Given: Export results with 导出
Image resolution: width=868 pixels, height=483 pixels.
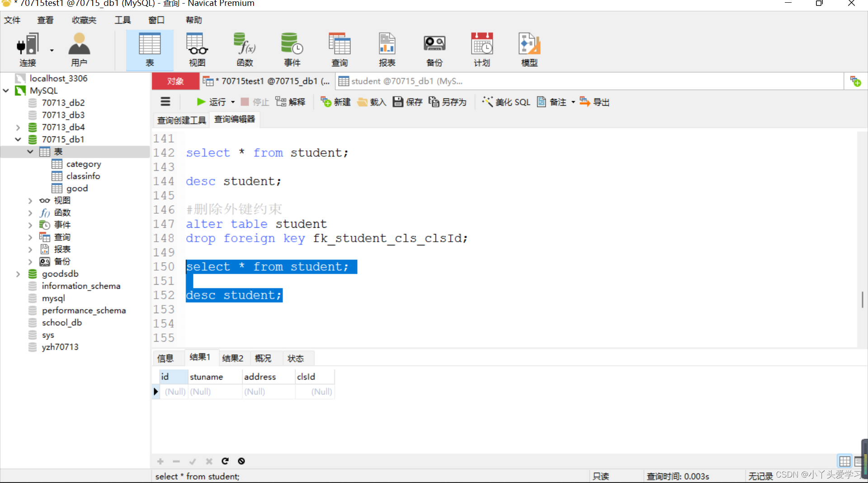Looking at the screenshot, I should (594, 102).
